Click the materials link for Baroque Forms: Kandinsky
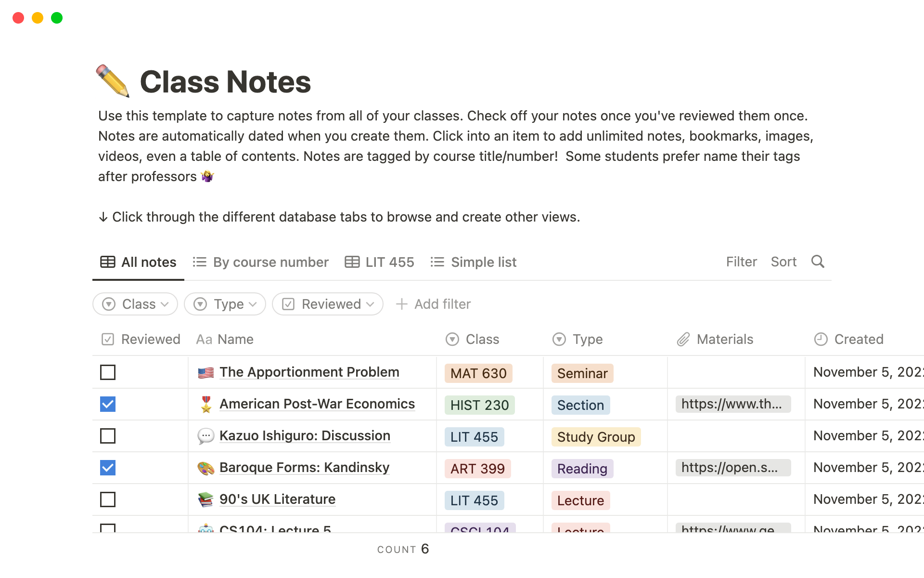This screenshot has width=924, height=578. point(731,468)
